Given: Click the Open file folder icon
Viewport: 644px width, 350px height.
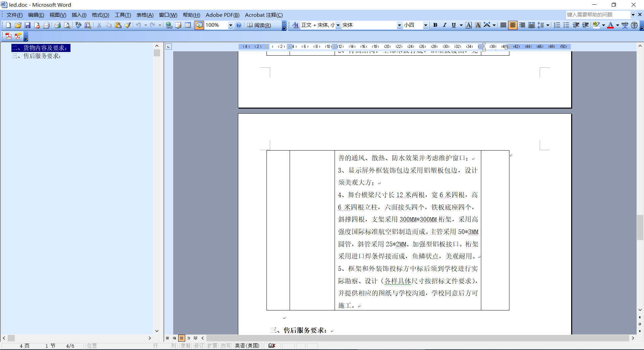Looking at the screenshot, I should tap(18, 25).
